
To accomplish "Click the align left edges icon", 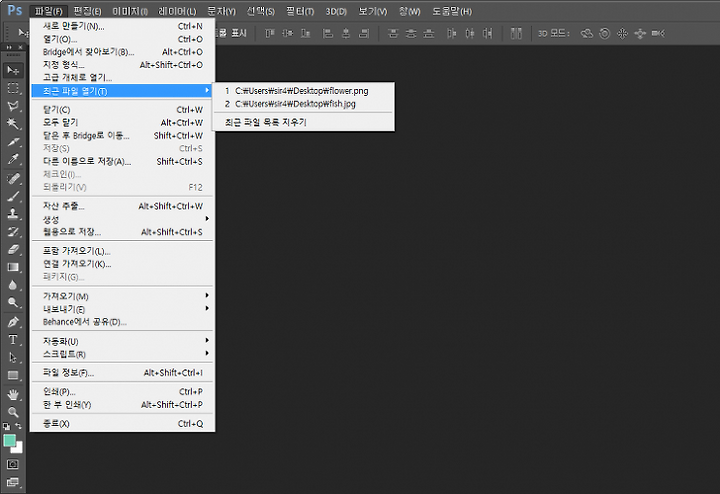I will [x=327, y=33].
